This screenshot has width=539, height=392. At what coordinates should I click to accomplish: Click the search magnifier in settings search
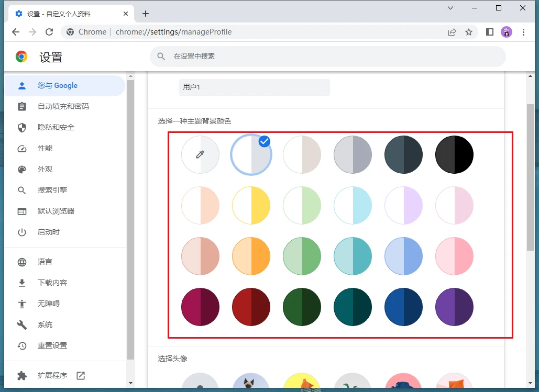[161, 57]
